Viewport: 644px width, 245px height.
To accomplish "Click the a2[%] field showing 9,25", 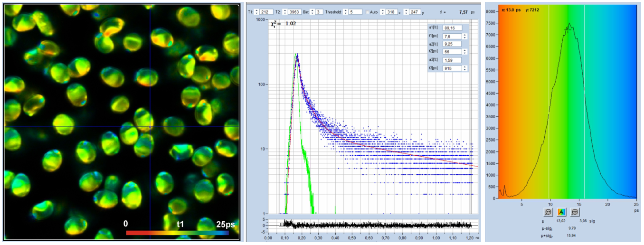I will coord(452,44).
